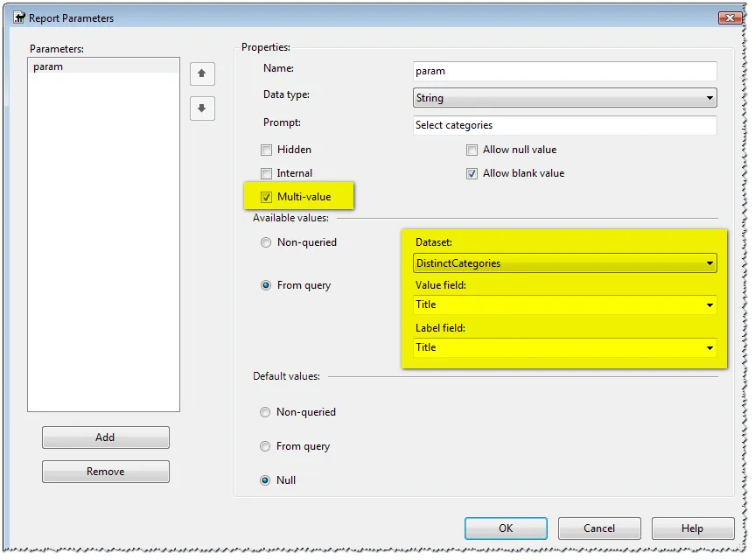The height and width of the screenshot is (560, 755).
Task: Uncheck Allow blank value
Action: (472, 173)
